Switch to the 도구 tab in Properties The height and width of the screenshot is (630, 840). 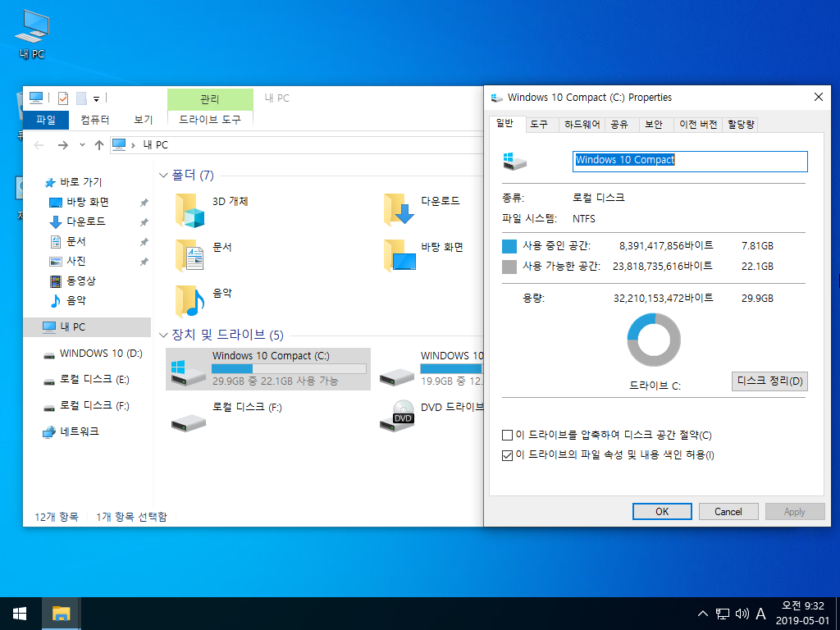(x=539, y=125)
